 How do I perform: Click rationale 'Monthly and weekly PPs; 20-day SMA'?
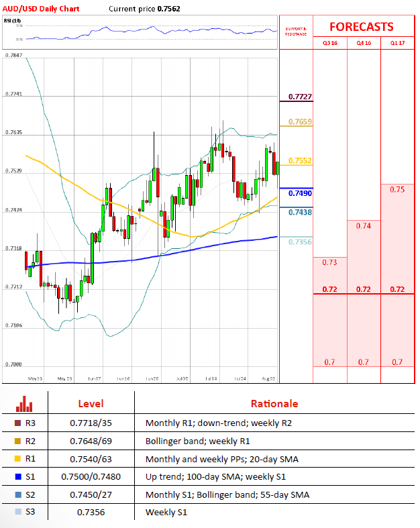222,460
